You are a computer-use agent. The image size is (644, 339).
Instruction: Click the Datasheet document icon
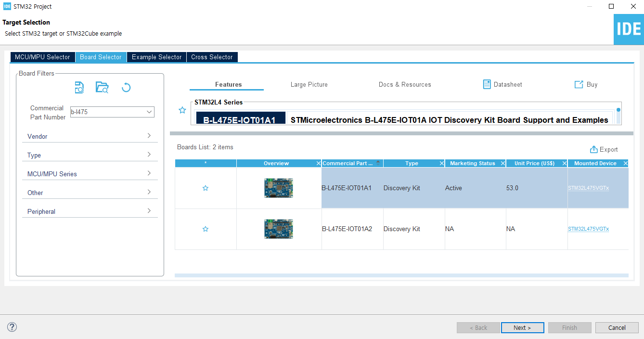coord(487,84)
